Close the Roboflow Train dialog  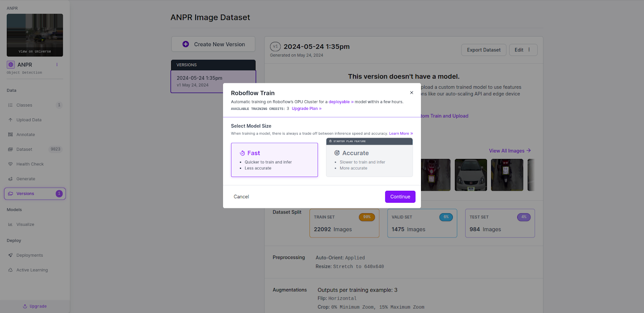(411, 93)
